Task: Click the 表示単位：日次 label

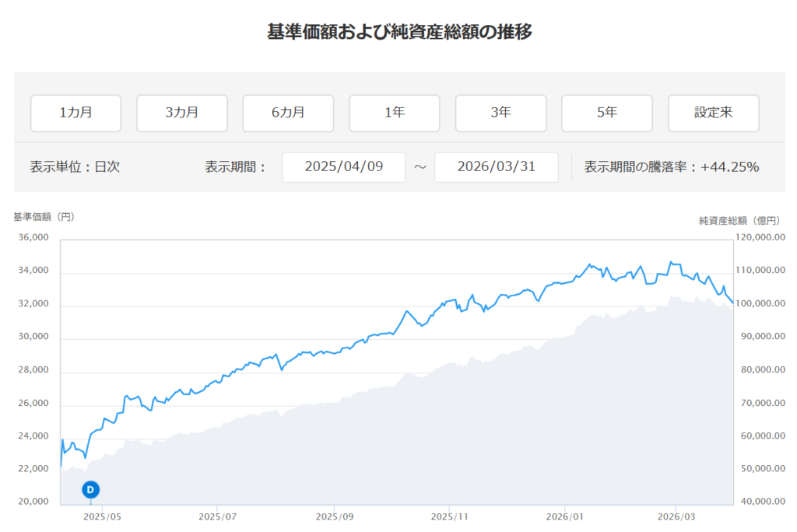Action: (x=75, y=167)
